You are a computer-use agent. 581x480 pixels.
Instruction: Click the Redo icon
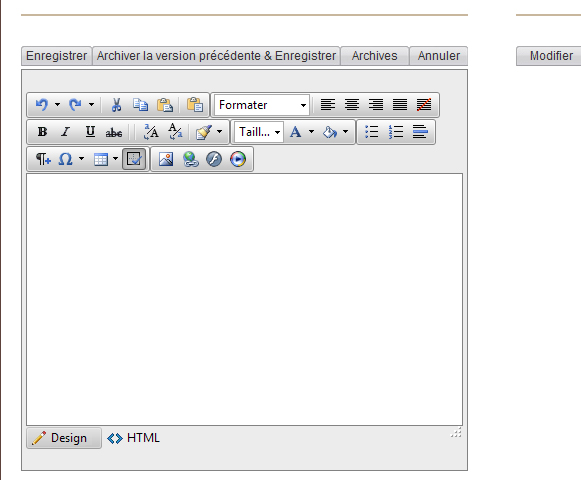click(75, 105)
